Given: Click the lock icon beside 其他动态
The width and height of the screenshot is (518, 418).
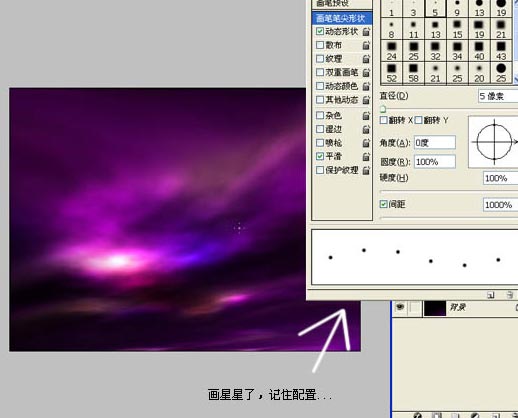Looking at the screenshot, I should 366,100.
